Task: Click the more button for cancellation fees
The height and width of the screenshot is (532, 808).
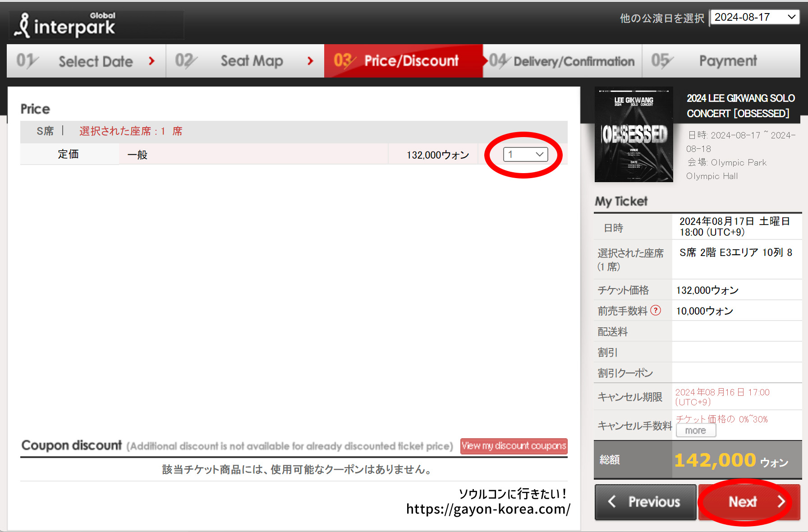Action: pyautogui.click(x=696, y=431)
